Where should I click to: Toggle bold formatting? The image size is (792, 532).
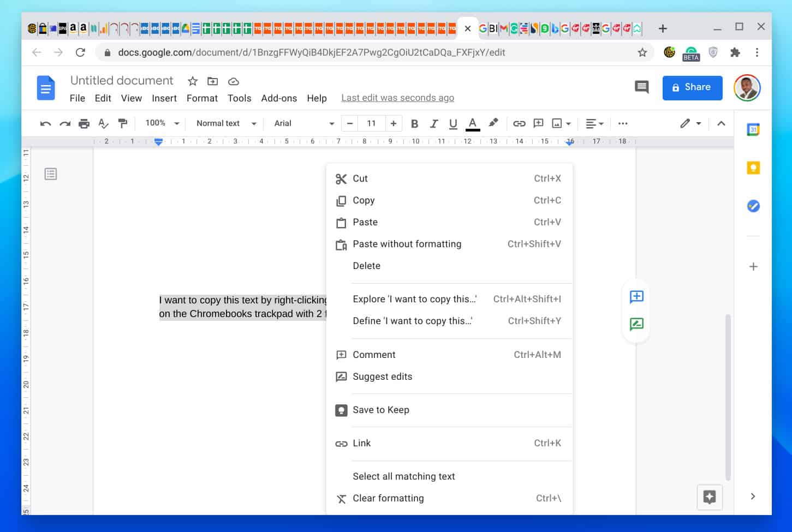click(414, 123)
